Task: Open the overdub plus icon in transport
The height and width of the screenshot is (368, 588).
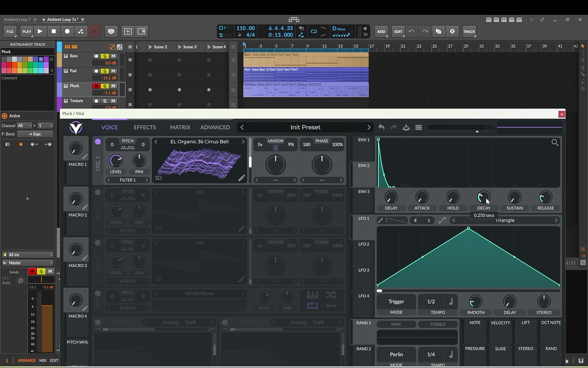Action: [x=94, y=31]
